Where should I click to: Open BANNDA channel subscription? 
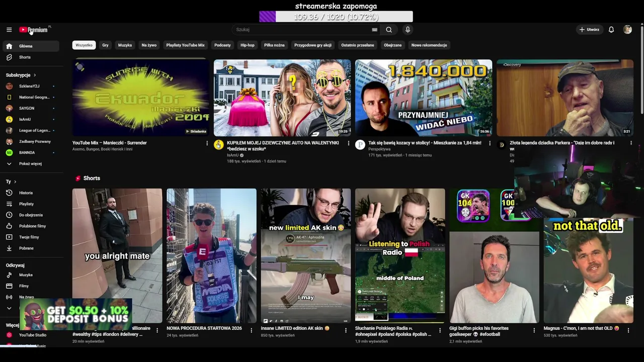click(30, 153)
